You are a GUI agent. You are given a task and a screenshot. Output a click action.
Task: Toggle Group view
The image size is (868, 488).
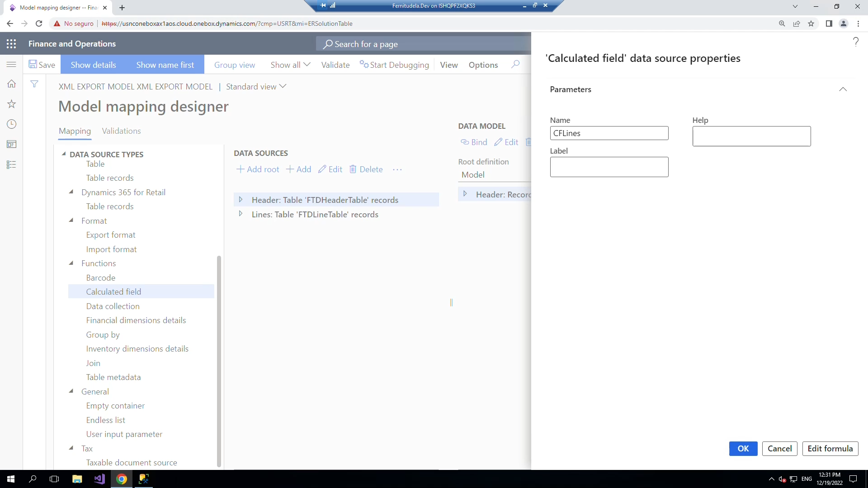235,64
